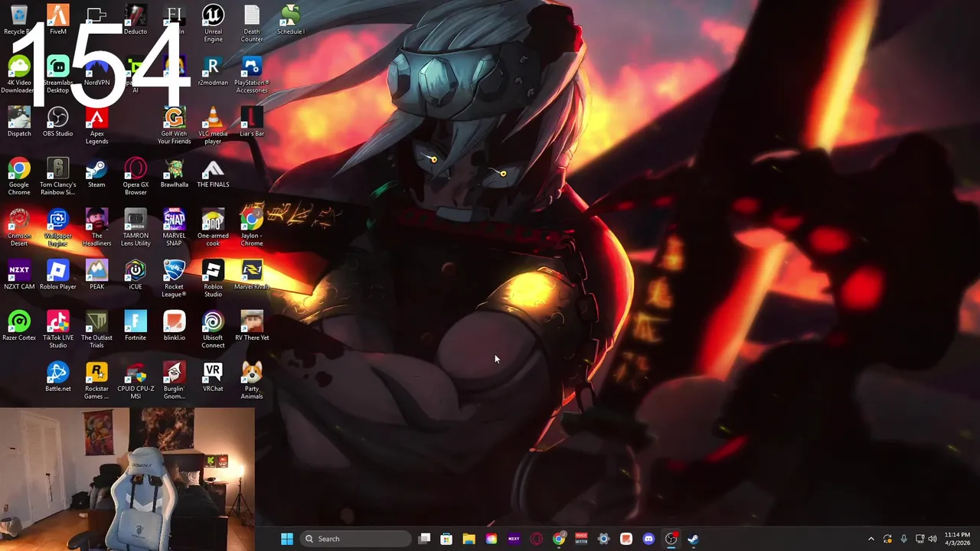Select The Outlast Trials icon

tap(96, 330)
